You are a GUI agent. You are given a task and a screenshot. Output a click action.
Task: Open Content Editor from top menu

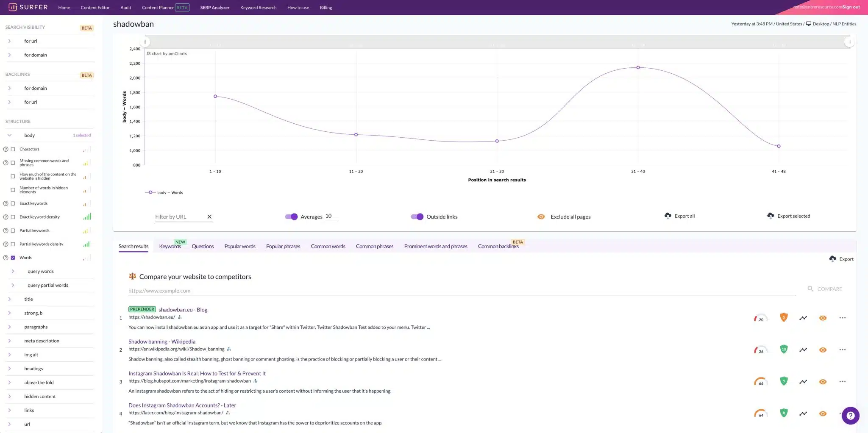[x=95, y=8]
